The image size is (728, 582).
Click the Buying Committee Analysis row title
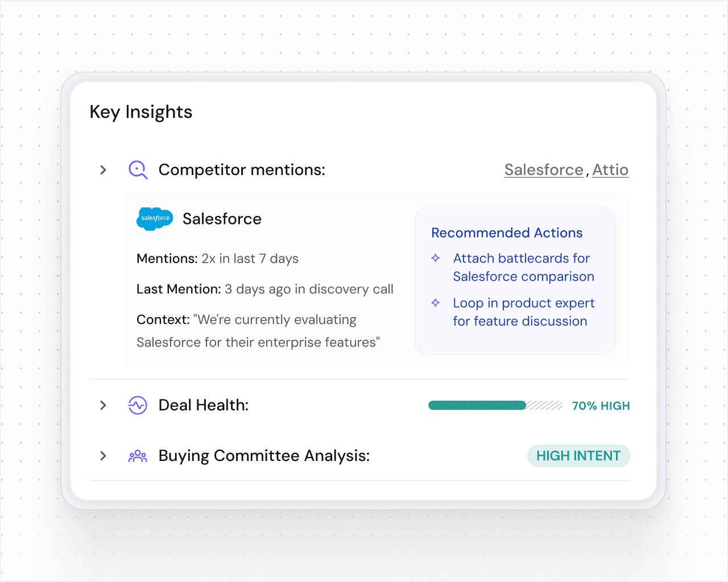(x=264, y=456)
